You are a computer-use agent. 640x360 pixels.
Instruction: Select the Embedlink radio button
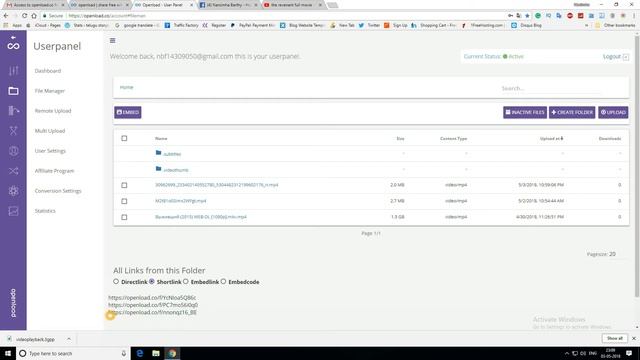(x=186, y=282)
